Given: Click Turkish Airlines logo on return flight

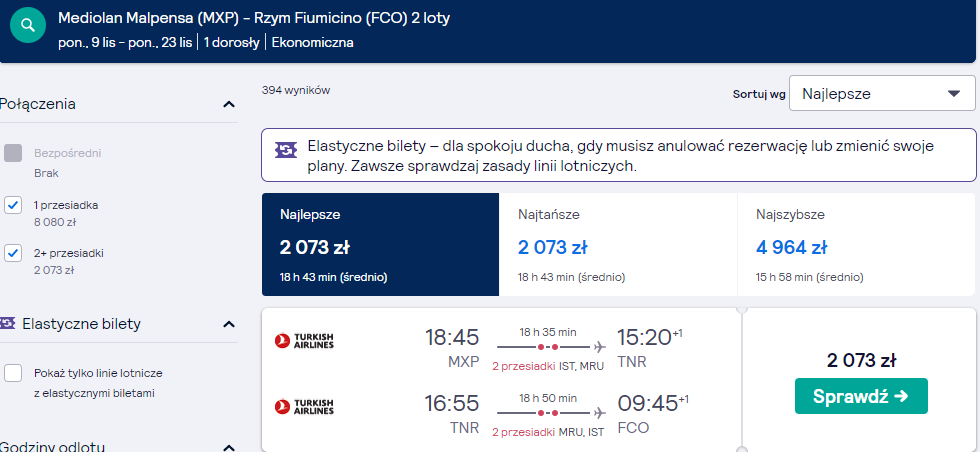Looking at the screenshot, I should coord(304,406).
